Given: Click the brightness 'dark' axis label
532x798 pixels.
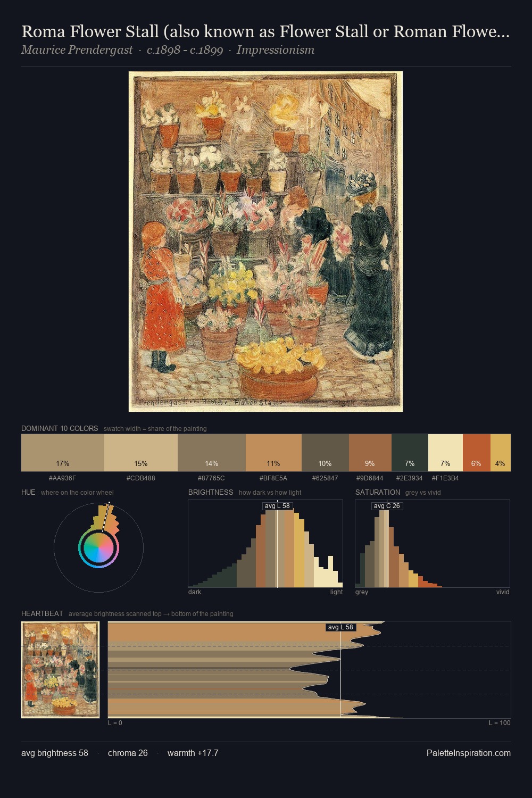Looking at the screenshot, I should point(195,592).
